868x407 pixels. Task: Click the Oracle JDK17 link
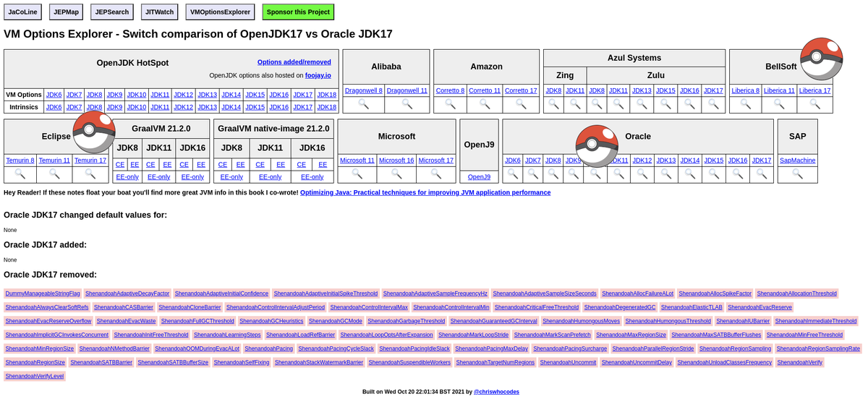click(x=762, y=160)
